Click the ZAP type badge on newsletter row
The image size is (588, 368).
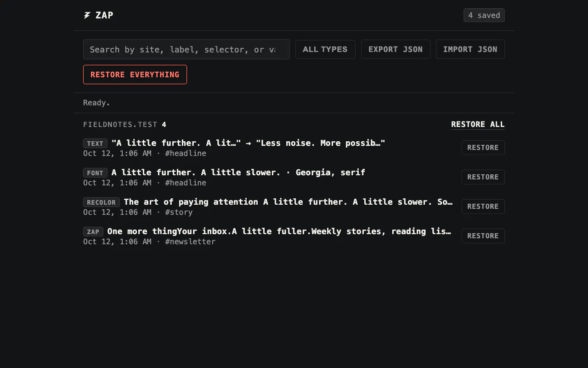coord(93,232)
